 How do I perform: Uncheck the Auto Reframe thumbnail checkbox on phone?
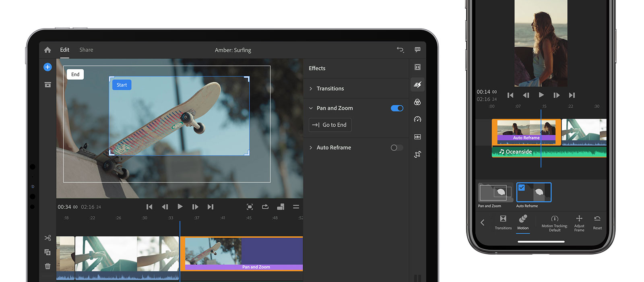(x=522, y=187)
